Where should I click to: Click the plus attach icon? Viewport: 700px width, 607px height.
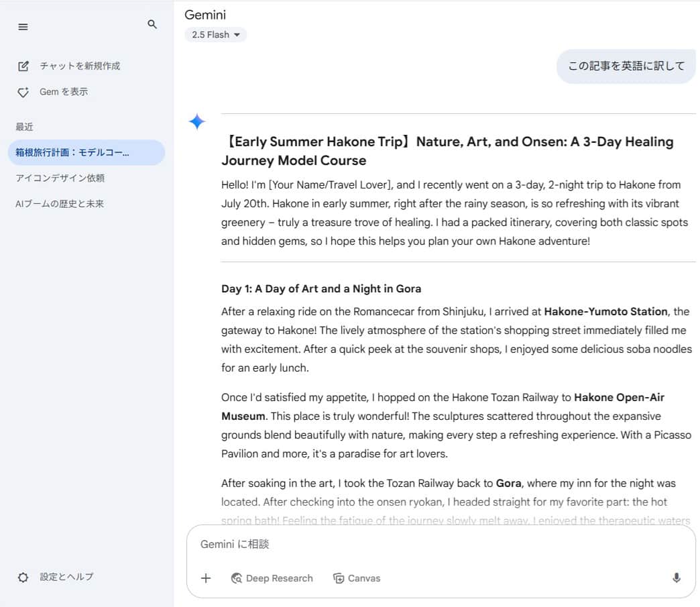coord(206,578)
